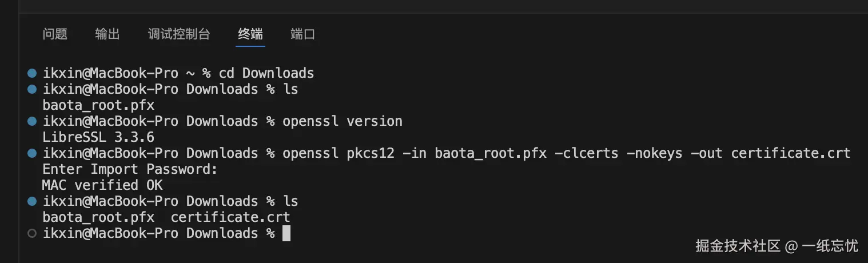Click the "LibreSSL 3.3.6" output line

pyautogui.click(x=98, y=137)
